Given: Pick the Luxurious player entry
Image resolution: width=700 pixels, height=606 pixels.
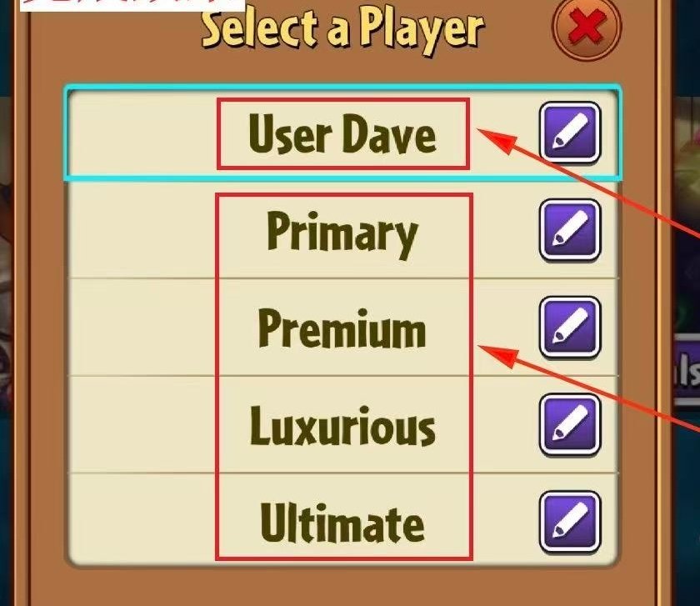Looking at the screenshot, I should [342, 426].
